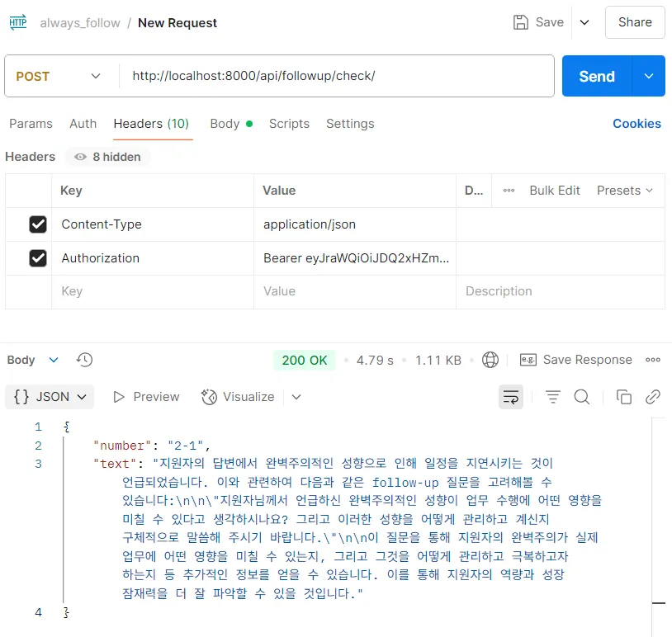Copy the response body

coord(623,397)
